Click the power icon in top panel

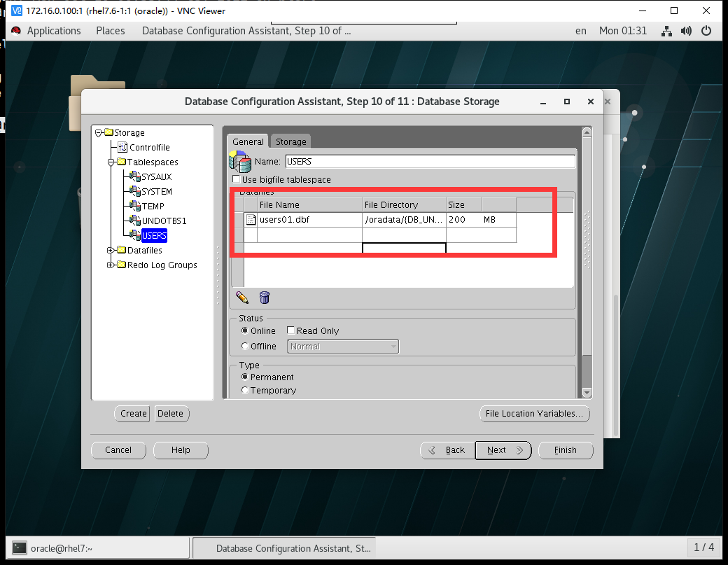pos(706,31)
